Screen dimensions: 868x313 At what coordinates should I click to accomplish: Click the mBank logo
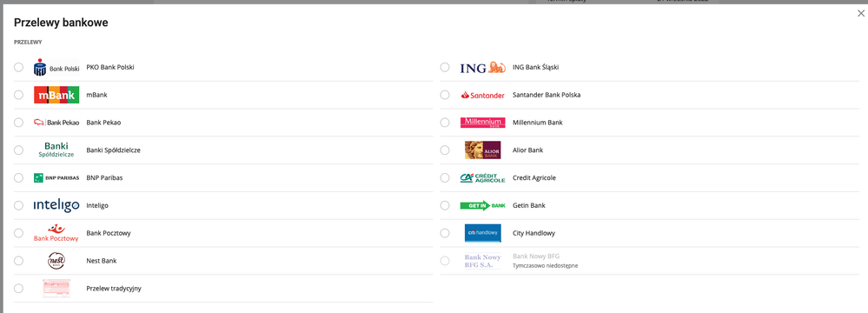[56, 95]
